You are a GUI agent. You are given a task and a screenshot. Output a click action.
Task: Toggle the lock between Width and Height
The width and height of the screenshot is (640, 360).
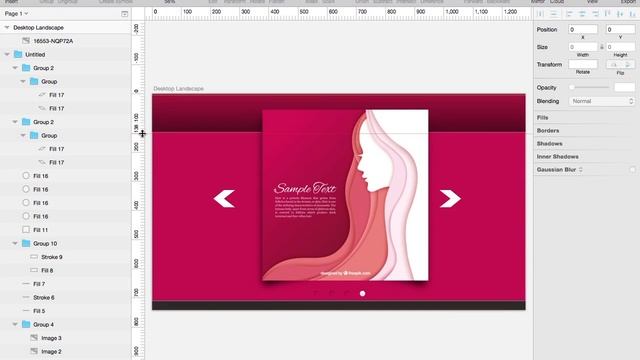click(x=602, y=47)
